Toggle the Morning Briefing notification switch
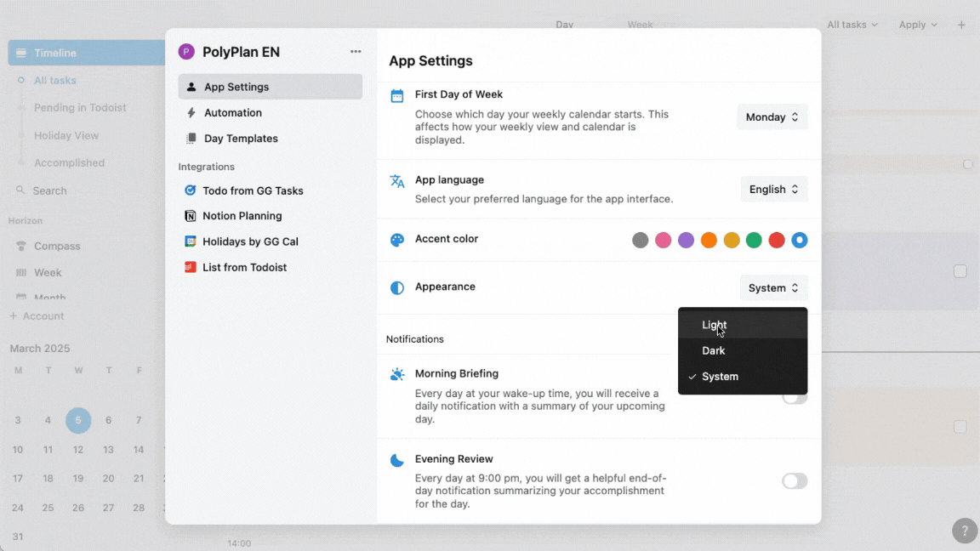This screenshot has height=551, width=980. [794, 398]
